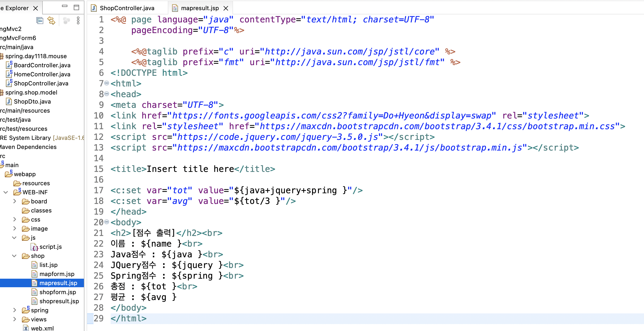Click the Collapse All icon in explorer toolbar
Screen dimensions: 644x331
pyautogui.click(x=40, y=21)
